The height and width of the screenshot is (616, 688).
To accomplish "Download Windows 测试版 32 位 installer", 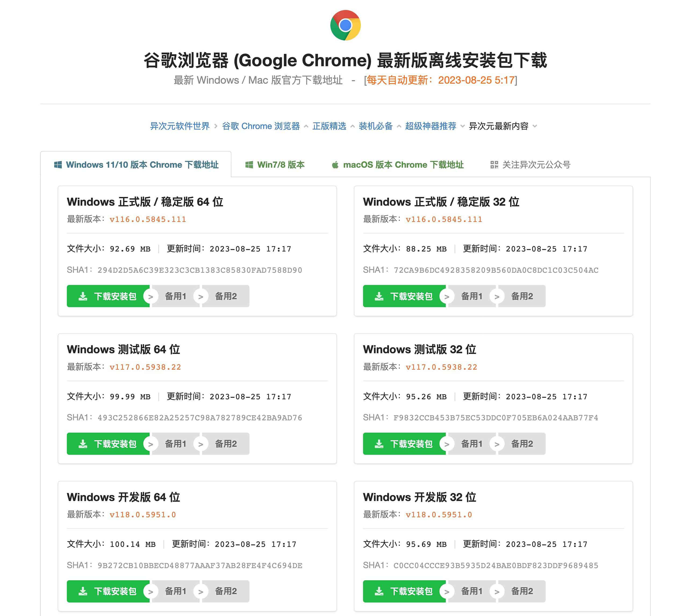I will tap(404, 444).
